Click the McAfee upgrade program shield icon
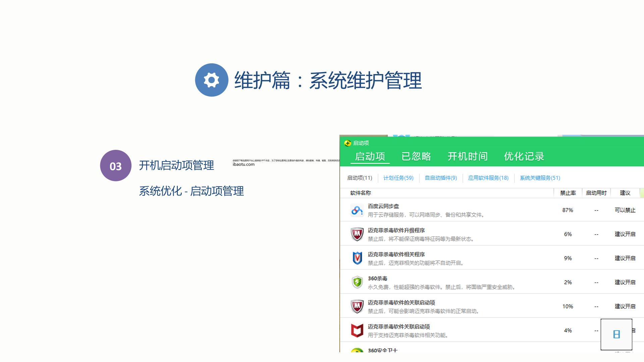 (357, 234)
